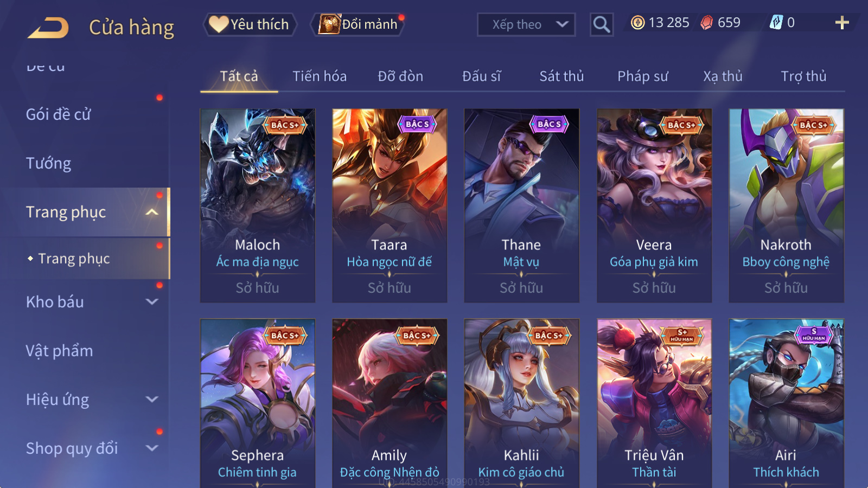Select the Maloch Ác ma địa ngục skin
This screenshot has width=868, height=488.
click(258, 206)
